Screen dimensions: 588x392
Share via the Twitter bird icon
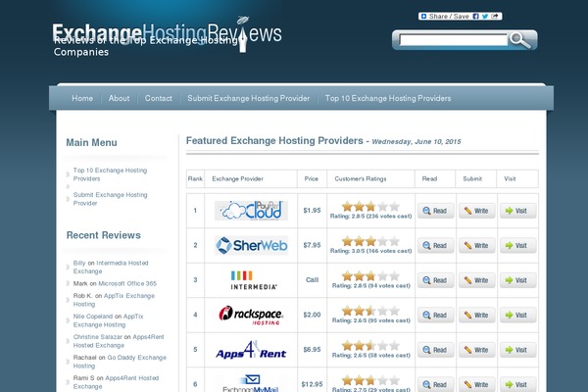pyautogui.click(x=485, y=16)
